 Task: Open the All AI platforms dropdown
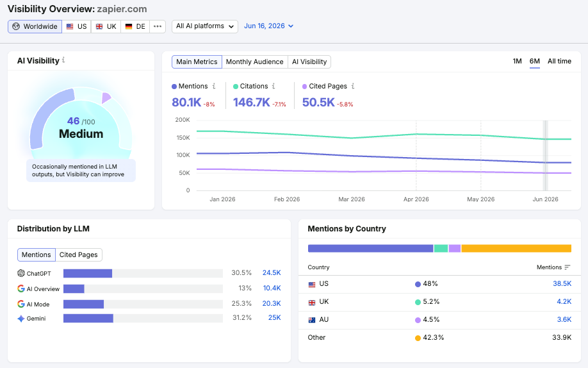(205, 26)
